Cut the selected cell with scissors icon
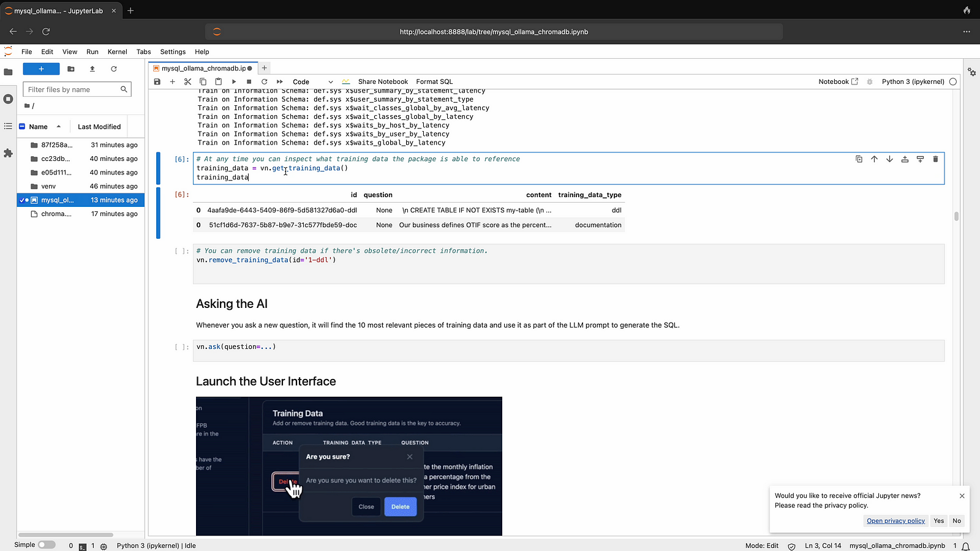This screenshot has width=980, height=551. tap(188, 81)
